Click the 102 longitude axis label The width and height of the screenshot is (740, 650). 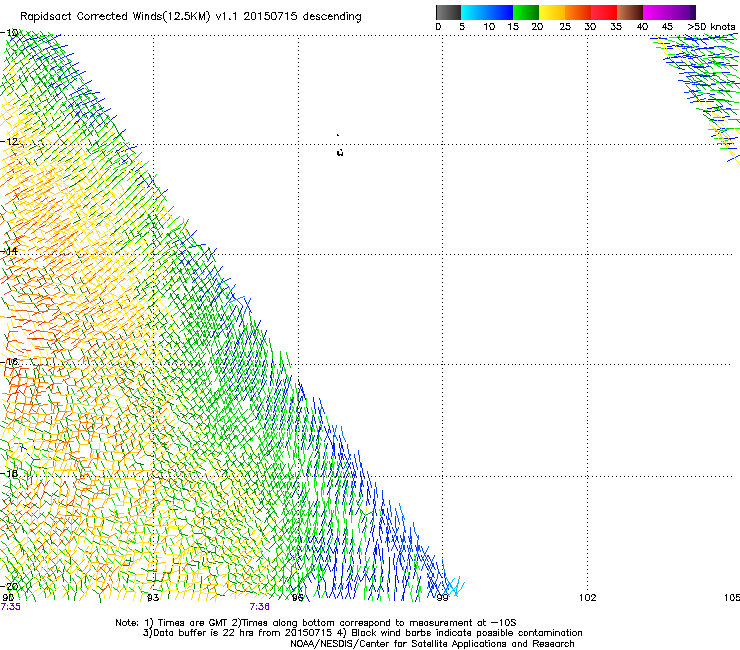pos(588,598)
